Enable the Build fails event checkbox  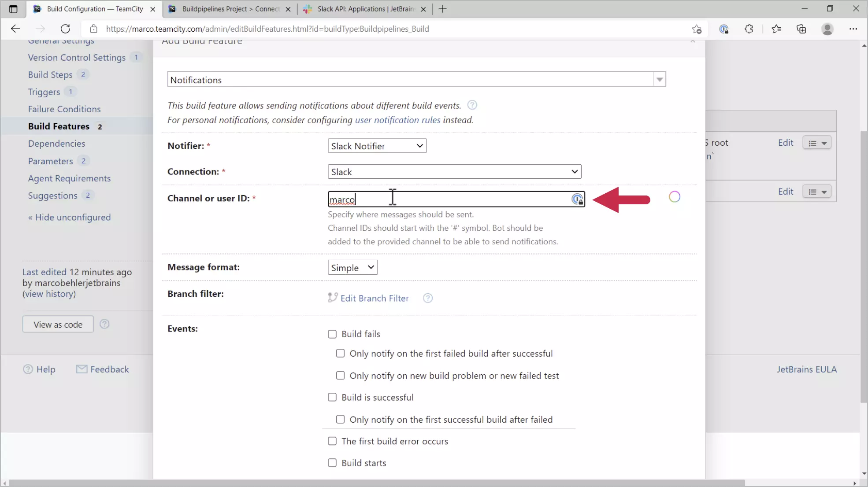point(332,334)
